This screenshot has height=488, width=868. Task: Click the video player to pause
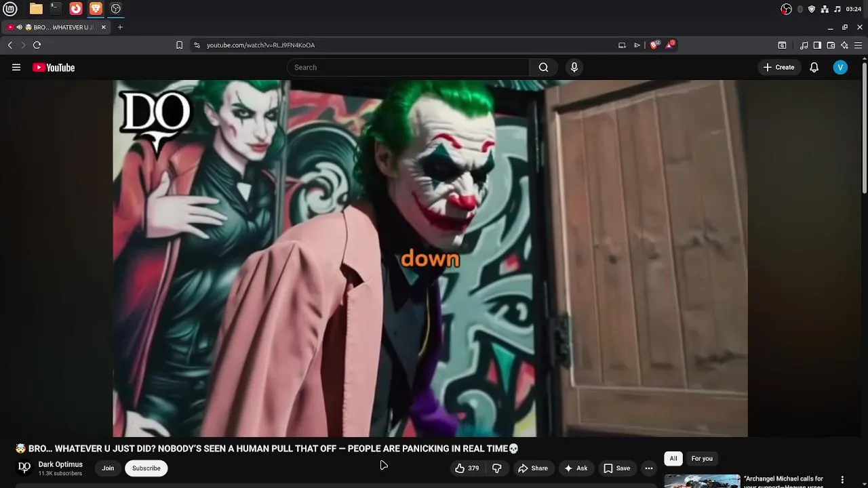click(430, 258)
